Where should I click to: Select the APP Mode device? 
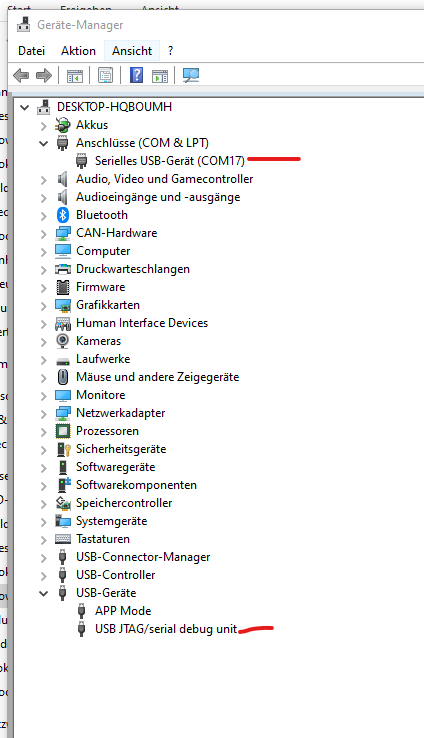(123, 611)
